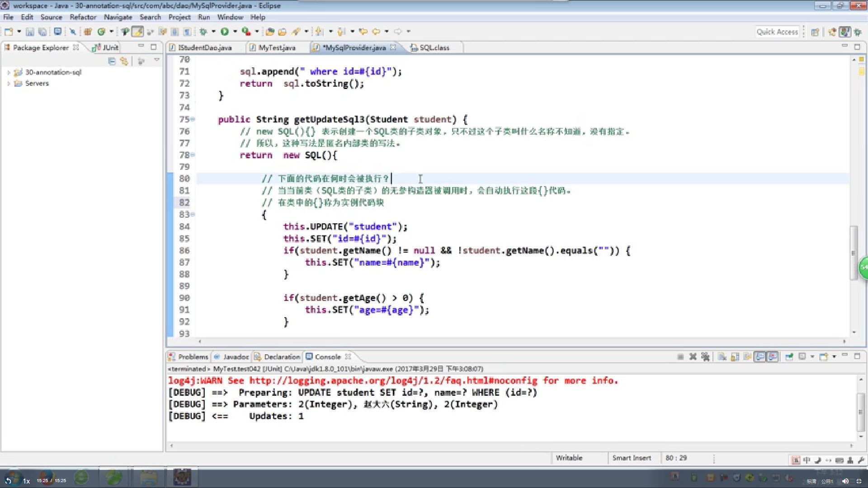Click the Pin Console icon
Viewport: 868px width, 488px height.
789,357
